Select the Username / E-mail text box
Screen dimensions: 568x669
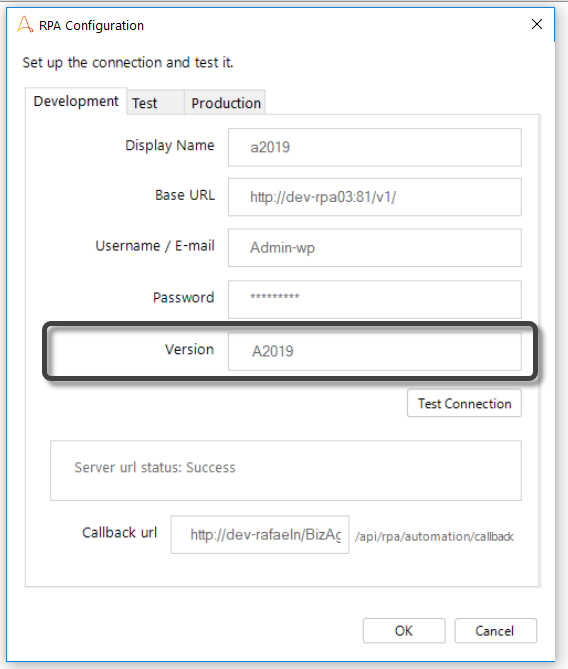click(x=375, y=248)
